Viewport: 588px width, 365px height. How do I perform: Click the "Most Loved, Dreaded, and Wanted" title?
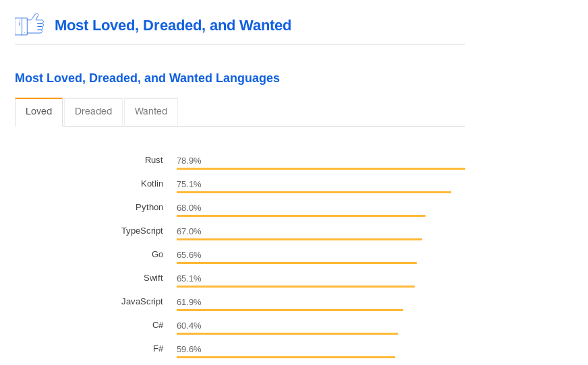point(173,26)
